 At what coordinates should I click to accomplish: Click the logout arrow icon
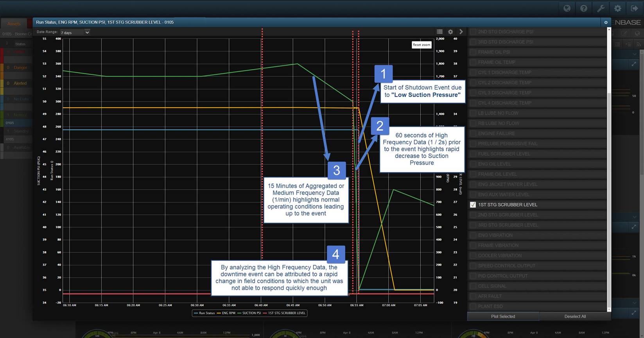point(634,8)
